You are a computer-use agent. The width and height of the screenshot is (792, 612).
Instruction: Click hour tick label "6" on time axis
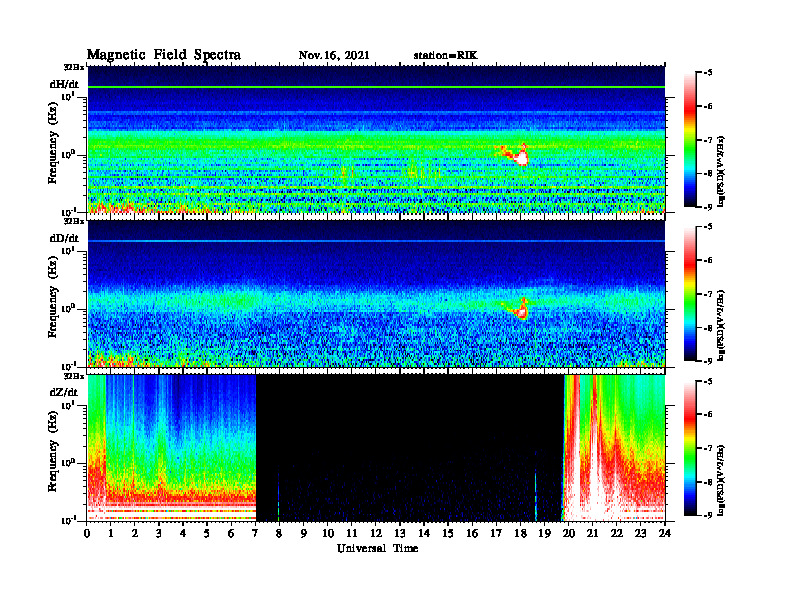(231, 534)
